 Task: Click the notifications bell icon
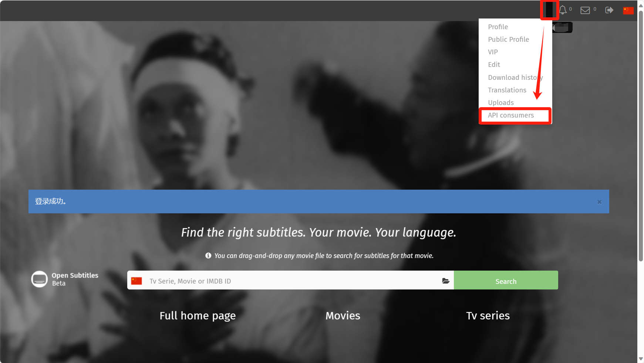(x=563, y=10)
